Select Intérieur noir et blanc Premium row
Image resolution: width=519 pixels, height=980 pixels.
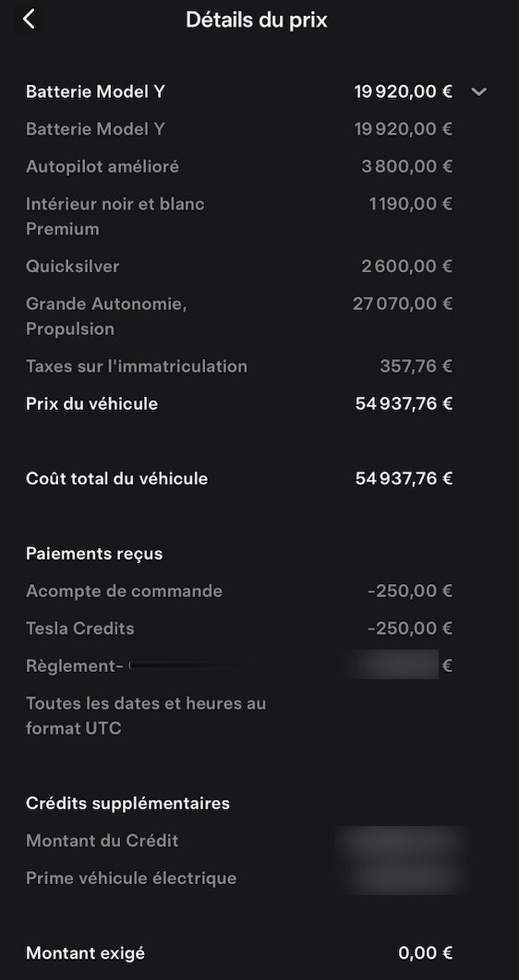click(239, 216)
